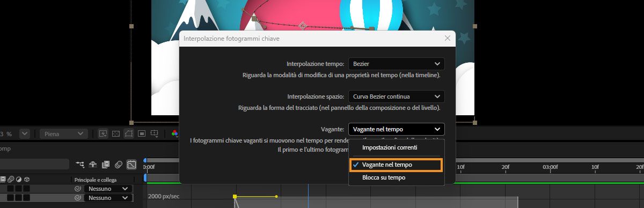
Task: Open the viewer zoom percentage dropdown
Action: click(x=24, y=133)
